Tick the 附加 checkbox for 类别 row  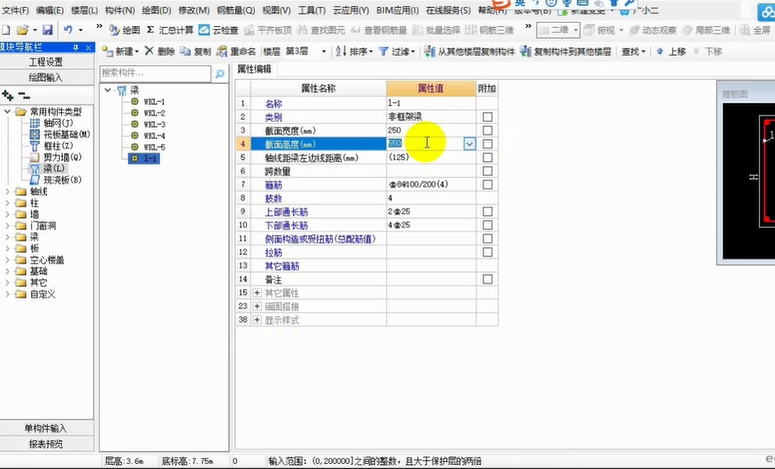(x=487, y=117)
